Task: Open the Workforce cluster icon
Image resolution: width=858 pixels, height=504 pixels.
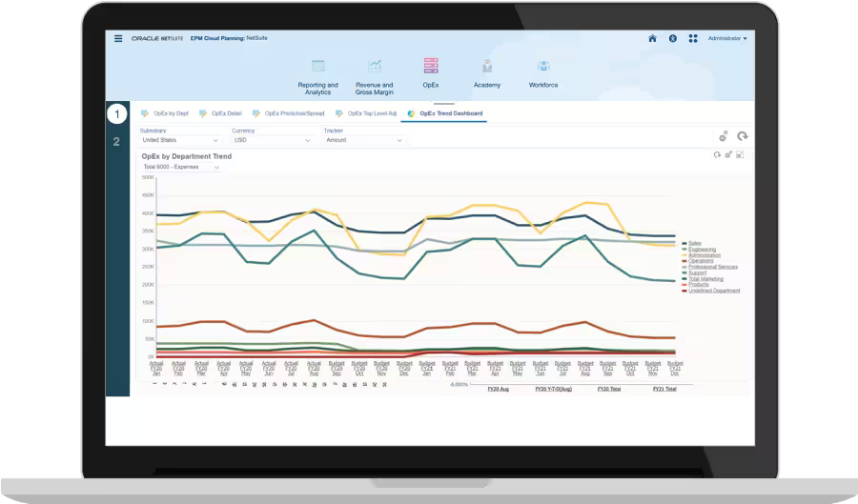Action: (543, 67)
